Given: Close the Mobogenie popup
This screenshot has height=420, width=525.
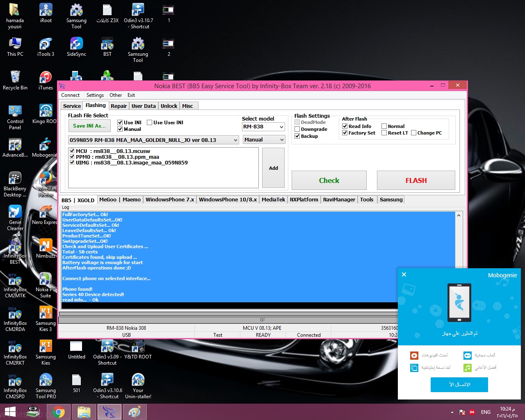Looking at the screenshot, I should click(x=404, y=274).
